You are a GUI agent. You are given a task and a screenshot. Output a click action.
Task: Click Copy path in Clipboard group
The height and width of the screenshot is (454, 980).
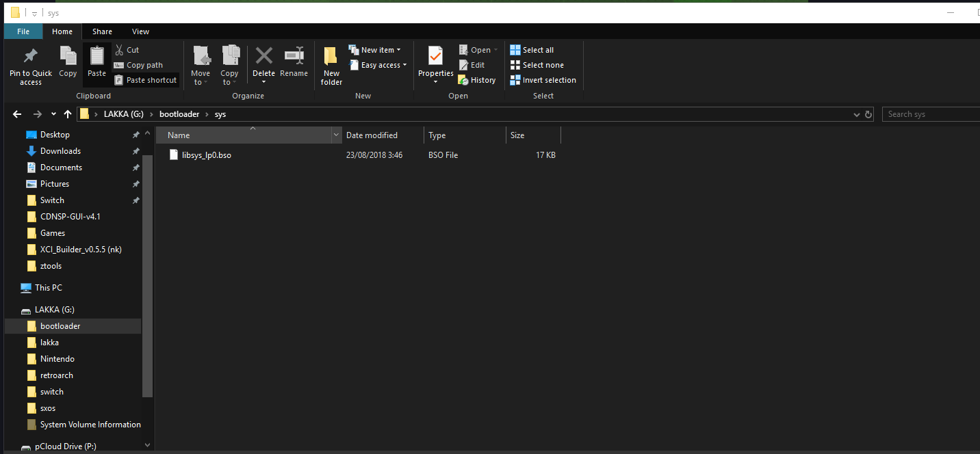[138, 65]
